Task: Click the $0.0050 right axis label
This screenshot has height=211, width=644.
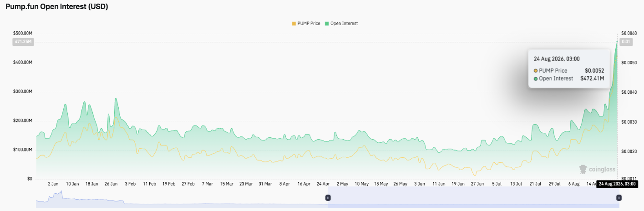Action: coord(629,62)
